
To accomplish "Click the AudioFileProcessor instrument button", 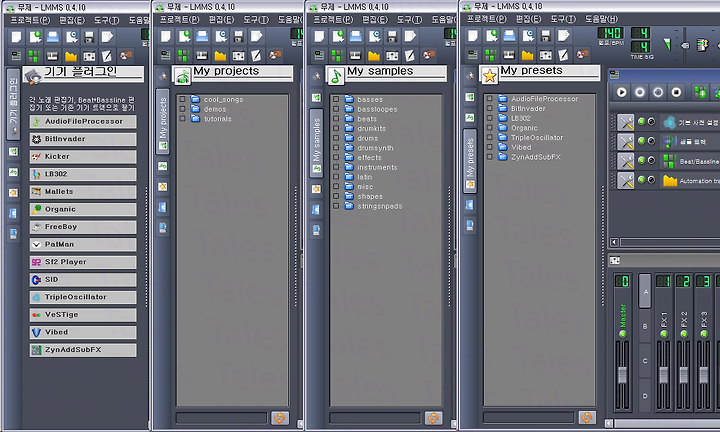I will pyautogui.click(x=83, y=122).
